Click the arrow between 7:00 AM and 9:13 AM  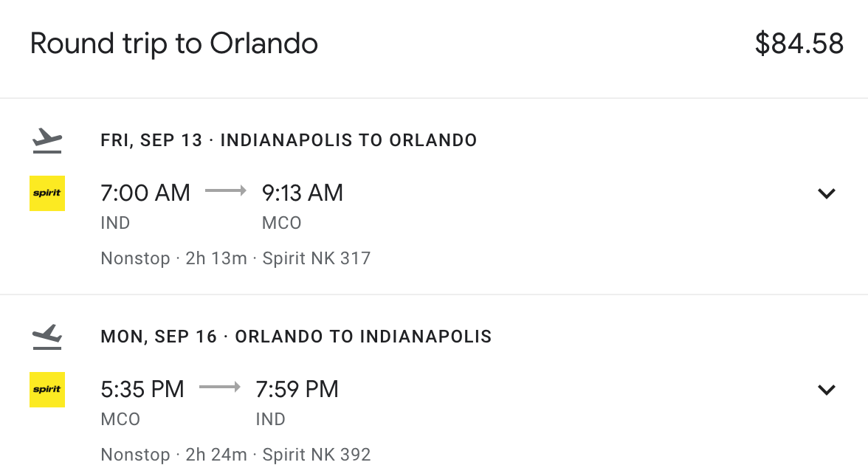(226, 191)
